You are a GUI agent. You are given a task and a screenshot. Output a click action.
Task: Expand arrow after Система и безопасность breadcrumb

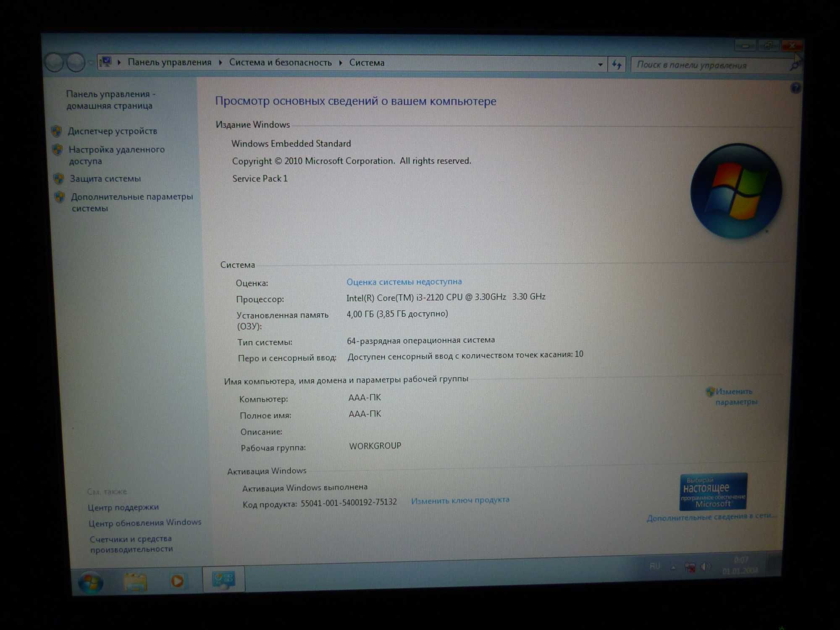pos(341,63)
